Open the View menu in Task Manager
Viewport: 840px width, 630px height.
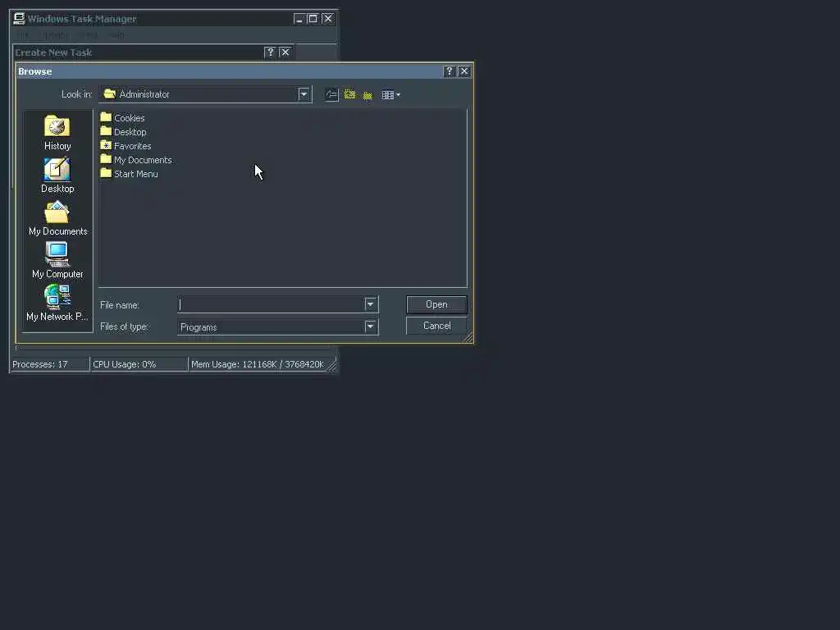tap(89, 35)
